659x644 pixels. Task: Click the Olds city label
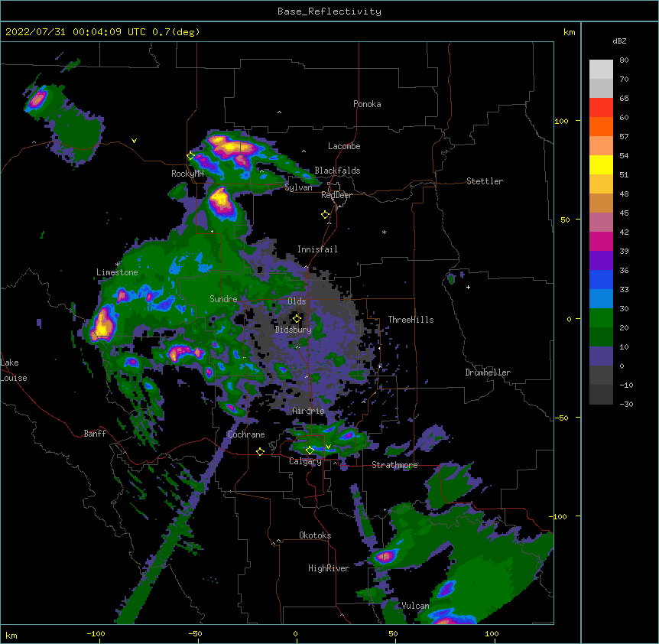297,301
